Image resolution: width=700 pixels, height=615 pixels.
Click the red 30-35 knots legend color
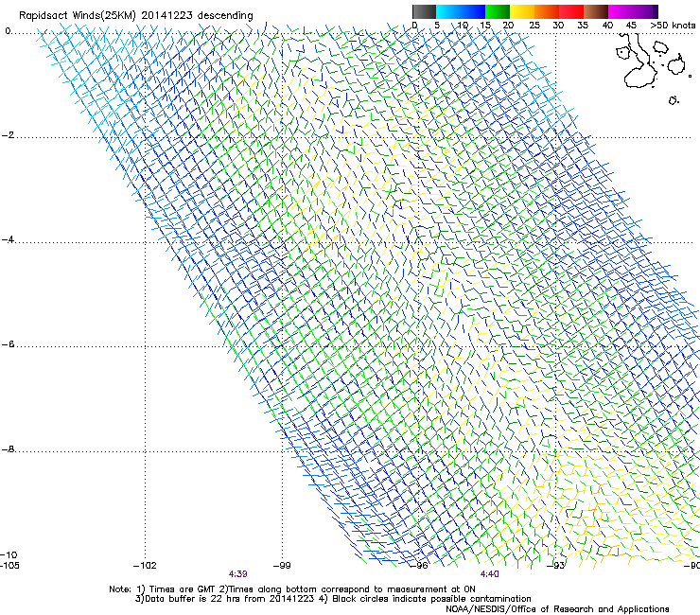[x=570, y=11]
